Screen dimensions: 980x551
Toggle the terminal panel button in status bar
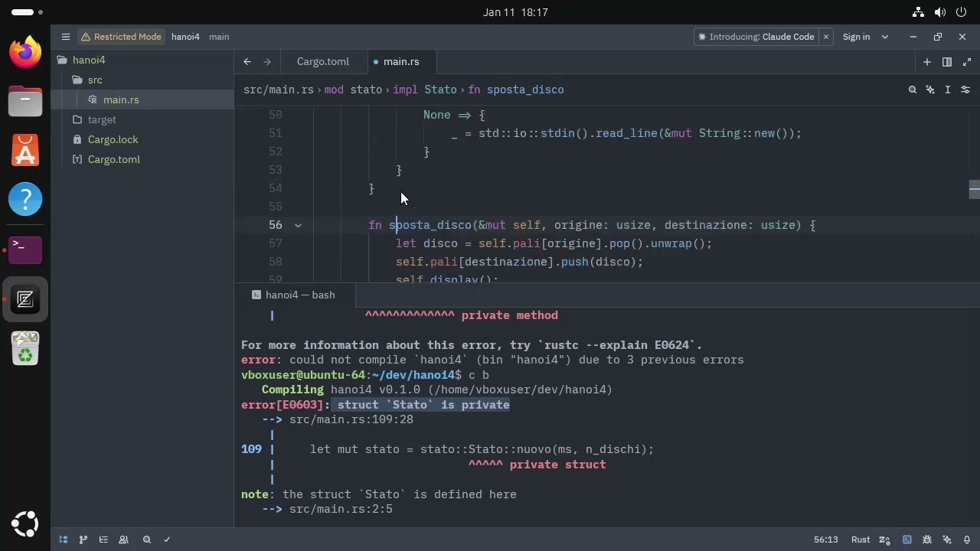[x=907, y=540]
